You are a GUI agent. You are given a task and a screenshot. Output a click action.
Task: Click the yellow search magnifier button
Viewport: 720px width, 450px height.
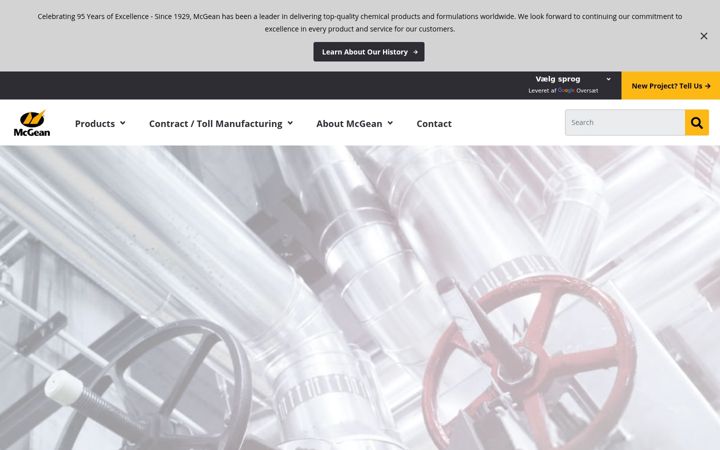(697, 123)
